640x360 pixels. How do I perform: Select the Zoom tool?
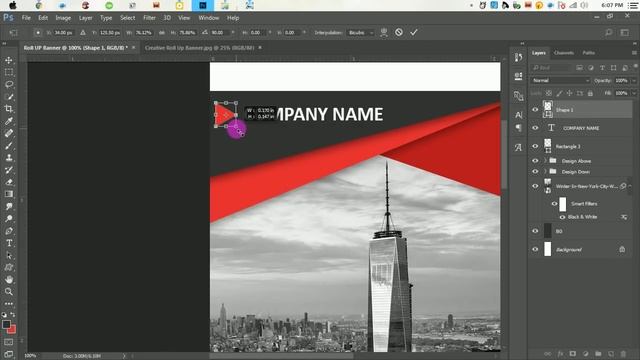(9, 291)
